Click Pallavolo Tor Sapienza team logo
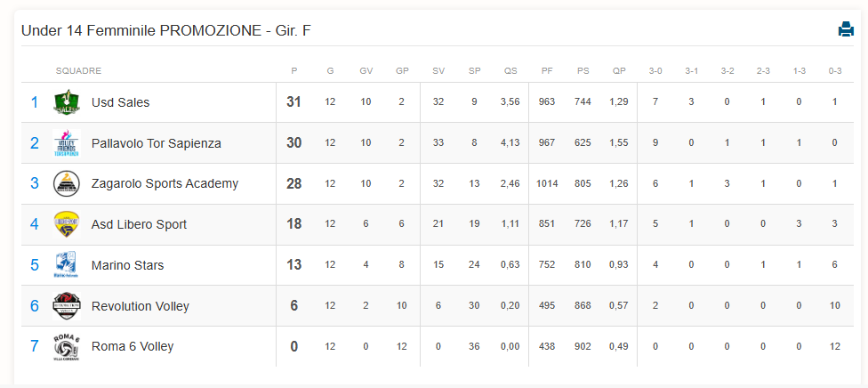 point(67,143)
